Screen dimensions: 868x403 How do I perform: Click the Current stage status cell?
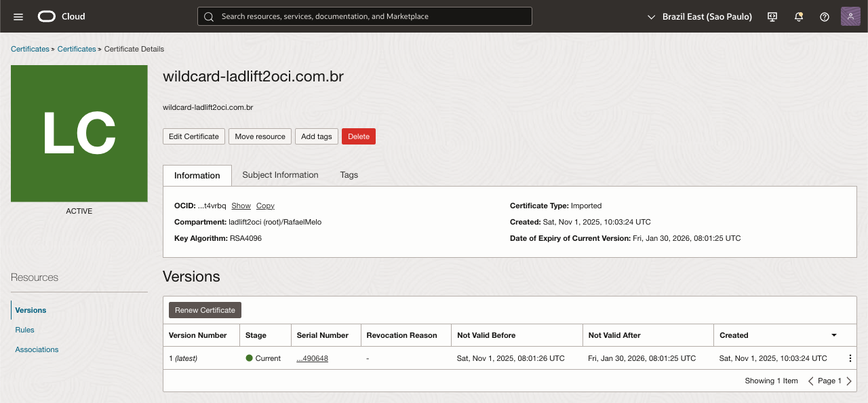pyautogui.click(x=263, y=358)
